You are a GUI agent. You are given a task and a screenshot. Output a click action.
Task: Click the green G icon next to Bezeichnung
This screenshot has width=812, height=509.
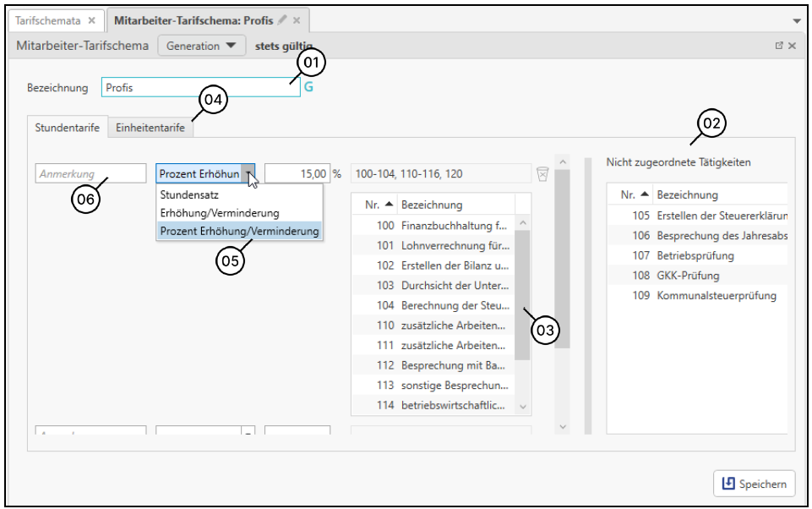coord(308,87)
